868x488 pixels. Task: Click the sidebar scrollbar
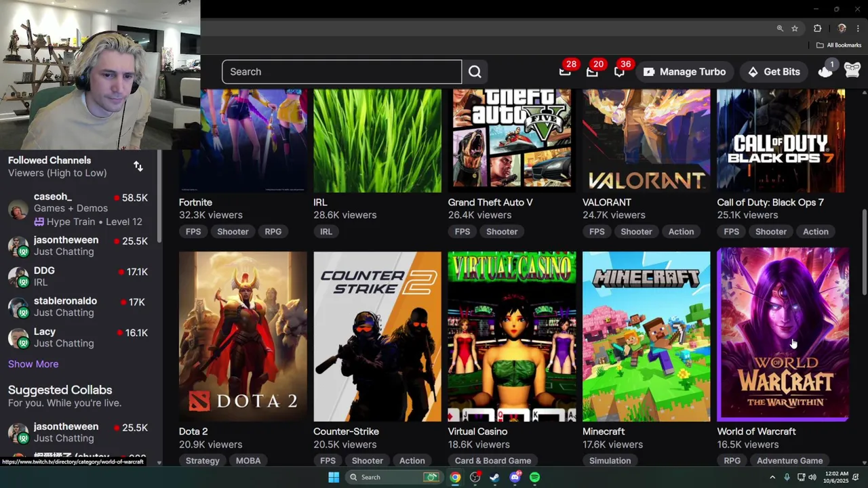[159, 197]
